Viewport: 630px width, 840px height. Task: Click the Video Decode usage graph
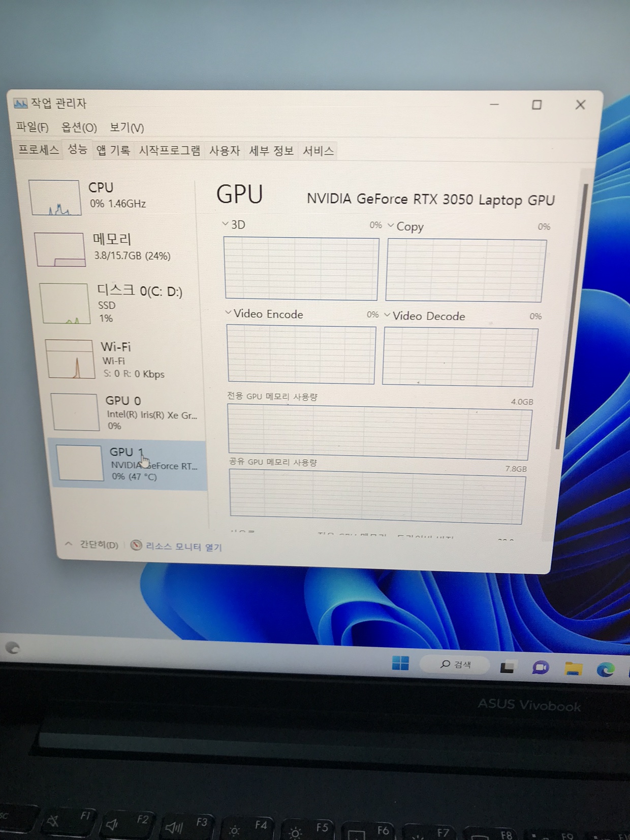click(460, 357)
